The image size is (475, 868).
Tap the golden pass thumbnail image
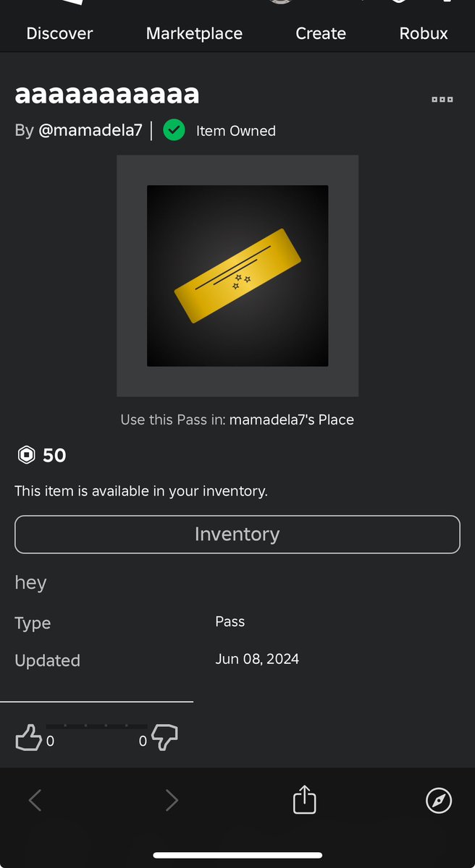(237, 276)
